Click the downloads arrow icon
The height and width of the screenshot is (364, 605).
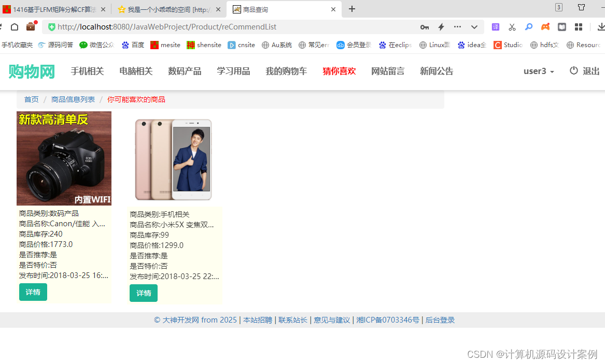coord(601,26)
